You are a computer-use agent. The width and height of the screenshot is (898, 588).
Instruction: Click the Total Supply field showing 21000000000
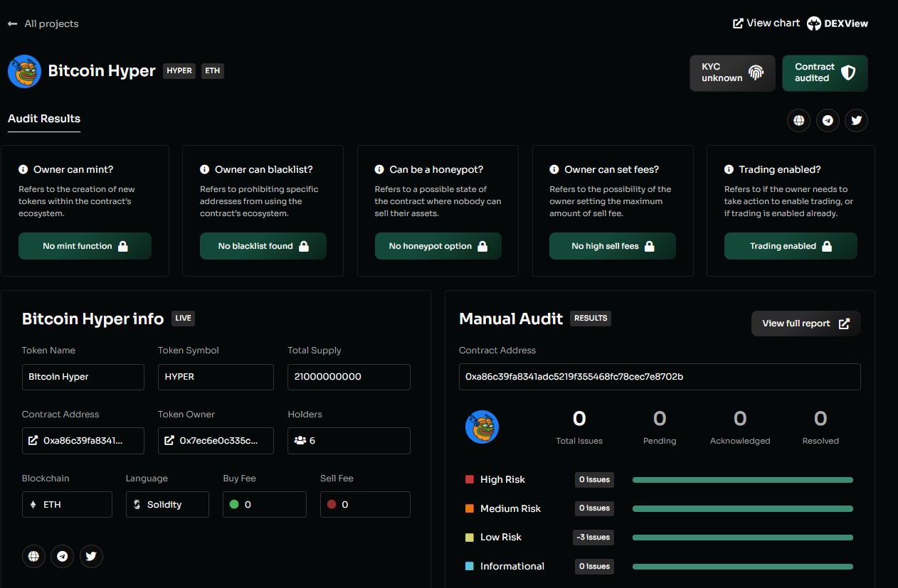349,377
